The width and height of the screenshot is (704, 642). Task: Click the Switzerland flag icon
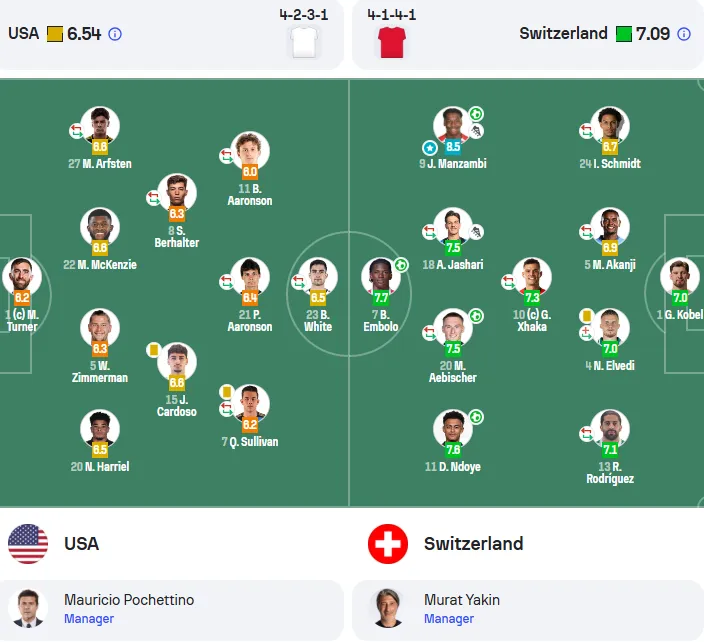click(388, 544)
